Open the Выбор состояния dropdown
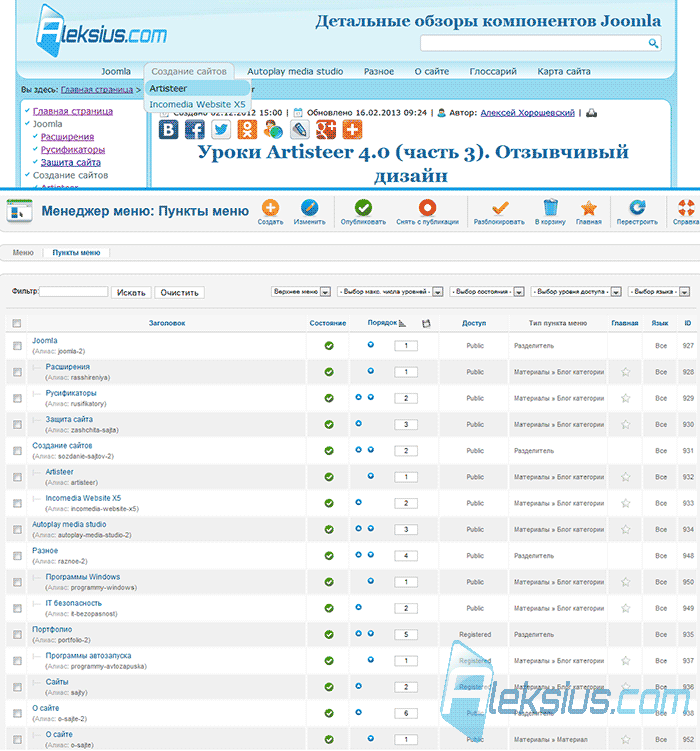700x751 pixels. (487, 292)
